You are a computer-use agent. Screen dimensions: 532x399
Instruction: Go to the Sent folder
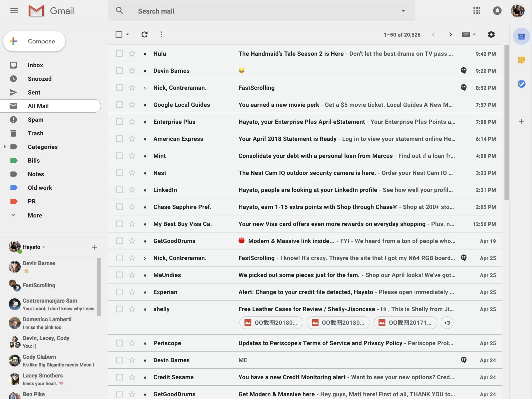pos(34,92)
